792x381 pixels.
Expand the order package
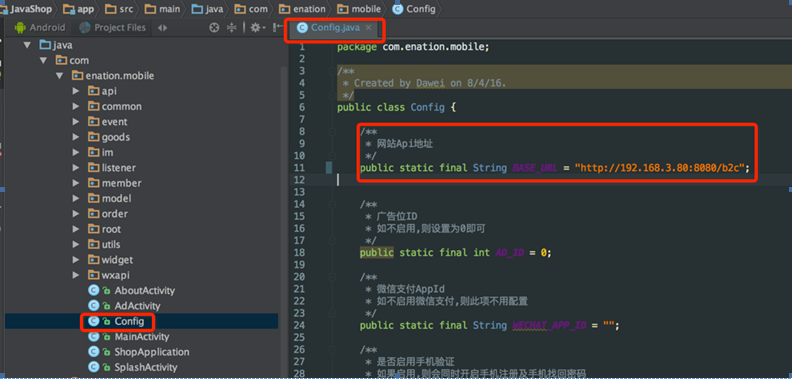click(76, 214)
